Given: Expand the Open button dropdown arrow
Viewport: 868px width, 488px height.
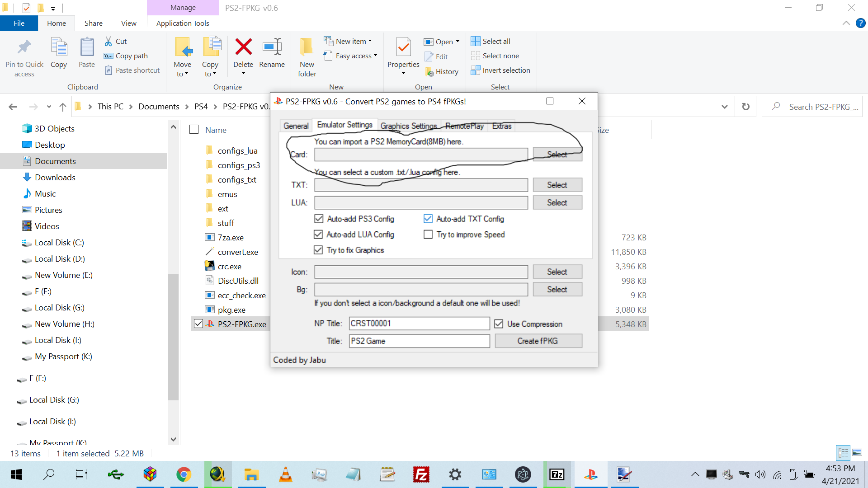Looking at the screenshot, I should 458,42.
